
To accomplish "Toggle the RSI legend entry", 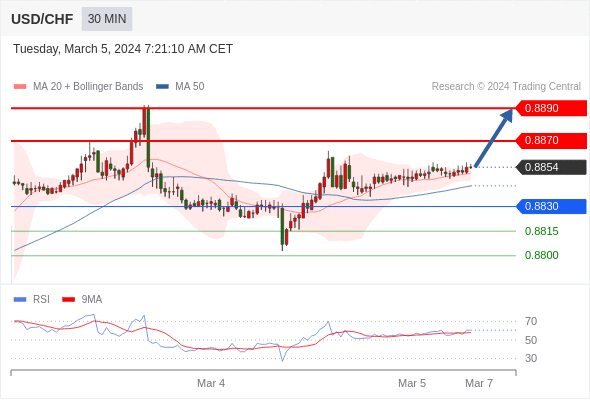I will pos(32,300).
